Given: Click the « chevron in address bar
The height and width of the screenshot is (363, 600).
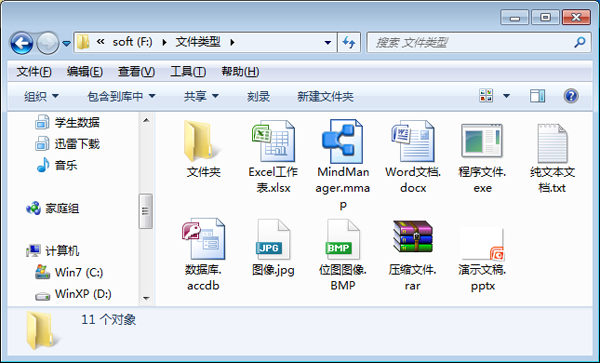Looking at the screenshot, I should tap(101, 42).
